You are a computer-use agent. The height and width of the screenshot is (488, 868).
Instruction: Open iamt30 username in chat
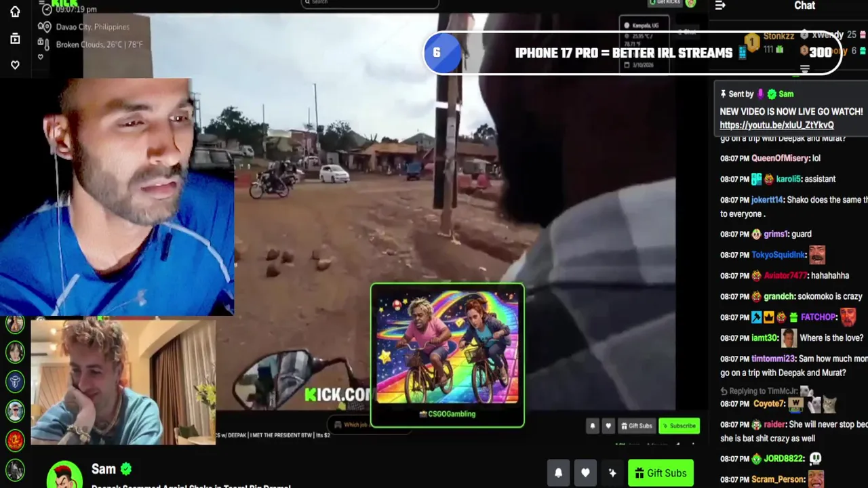[x=764, y=338]
